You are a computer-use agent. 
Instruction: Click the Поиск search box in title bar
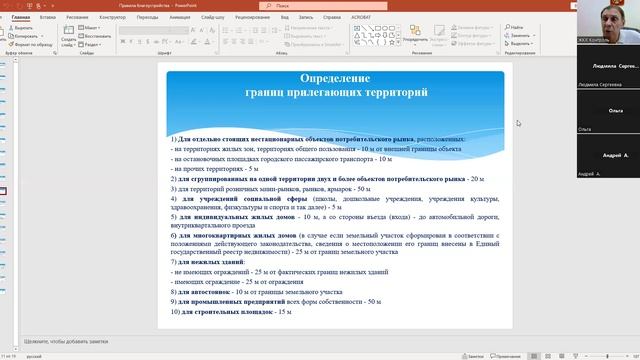(323, 6)
